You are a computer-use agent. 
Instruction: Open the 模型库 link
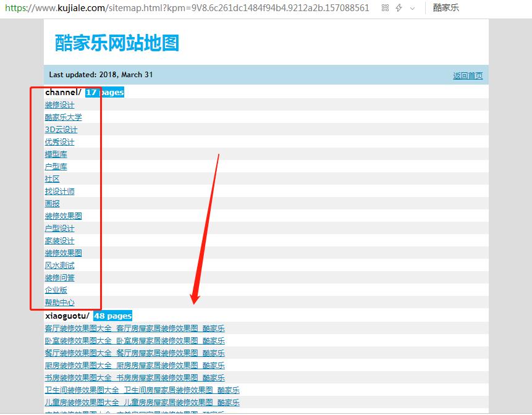[56, 154]
